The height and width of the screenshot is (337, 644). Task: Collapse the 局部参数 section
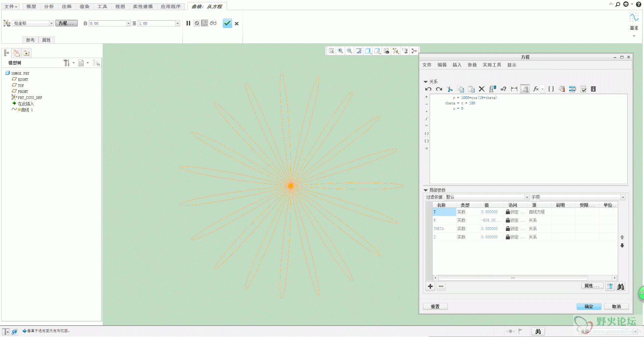pyautogui.click(x=426, y=190)
